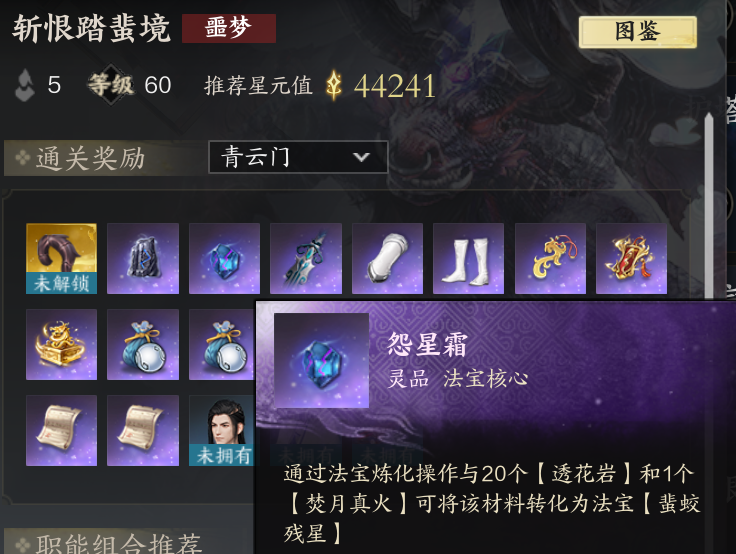Open the 青云门 sect dropdown
The height and width of the screenshot is (554, 736).
298,157
